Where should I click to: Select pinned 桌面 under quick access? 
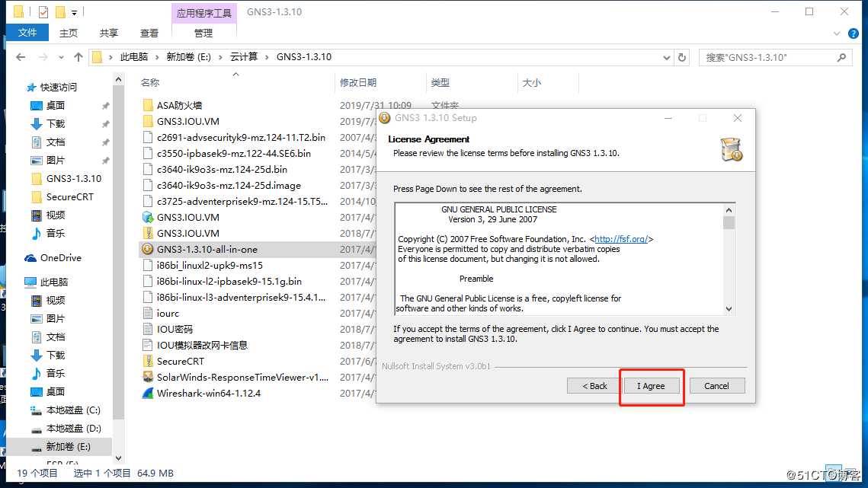pyautogui.click(x=56, y=105)
